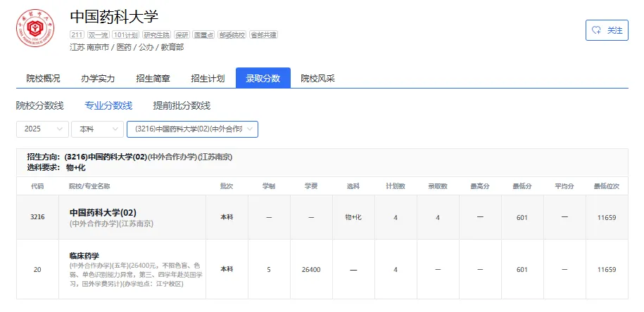Click the 省部共建 tag
644x312 pixels.
pyautogui.click(x=264, y=35)
